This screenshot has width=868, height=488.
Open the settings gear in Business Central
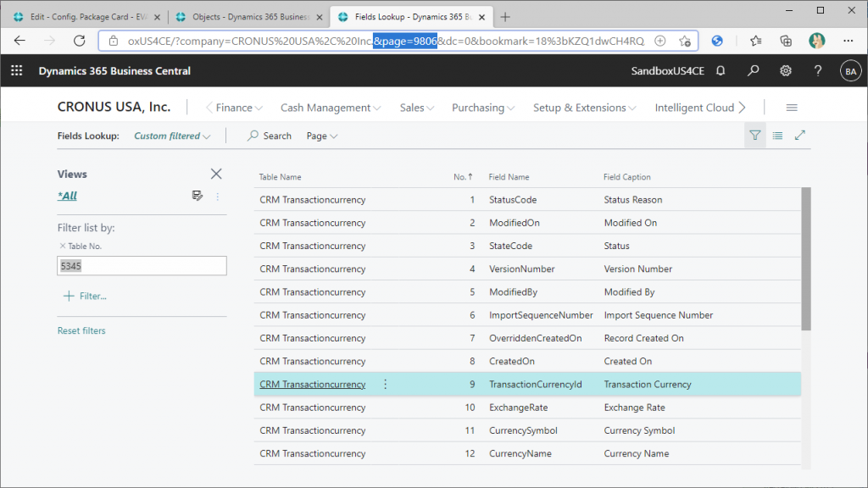(786, 71)
